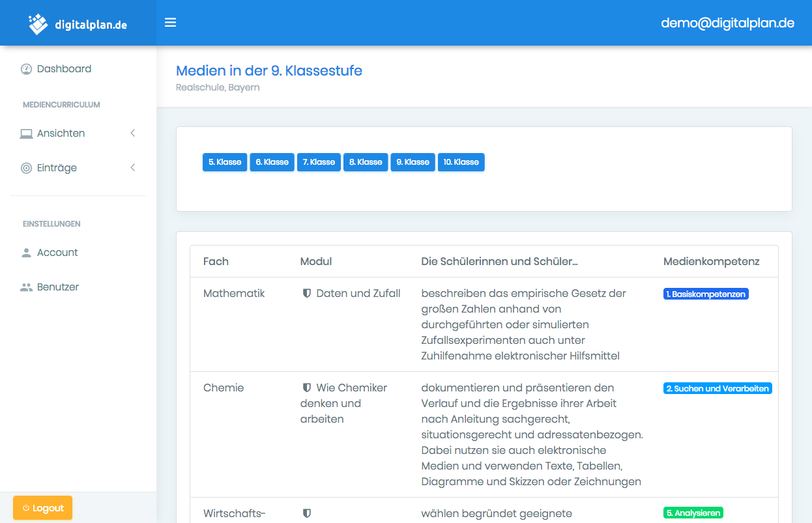
Task: Expand the Ansichten submenu chevron
Action: point(133,134)
